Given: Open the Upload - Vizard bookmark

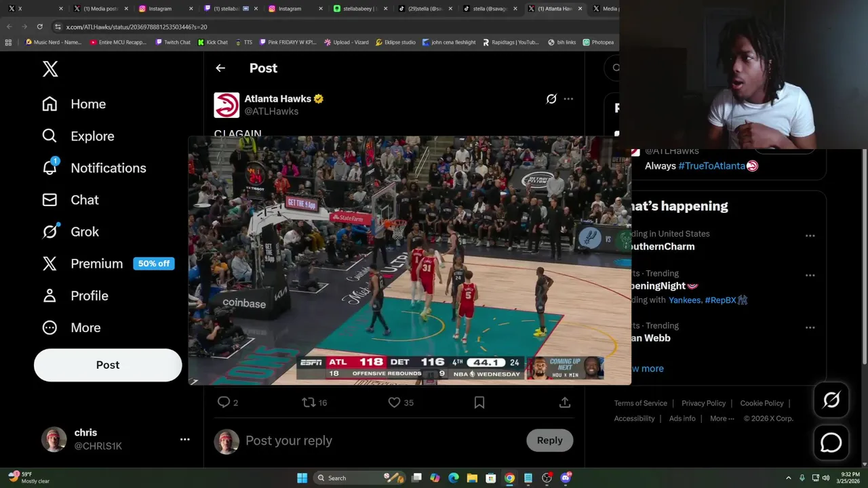Looking at the screenshot, I should [x=347, y=42].
